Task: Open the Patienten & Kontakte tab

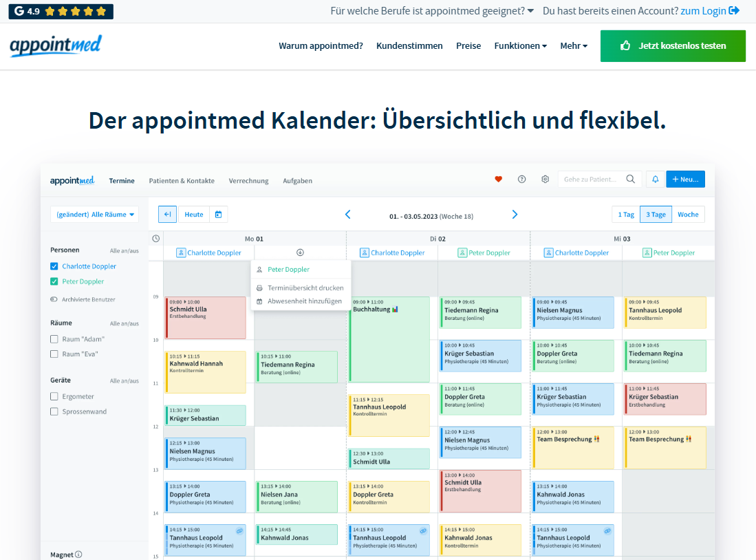Action: (x=182, y=181)
